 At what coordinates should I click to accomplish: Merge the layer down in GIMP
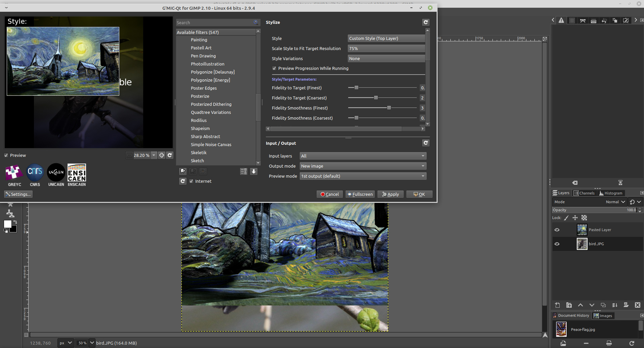[x=614, y=305]
